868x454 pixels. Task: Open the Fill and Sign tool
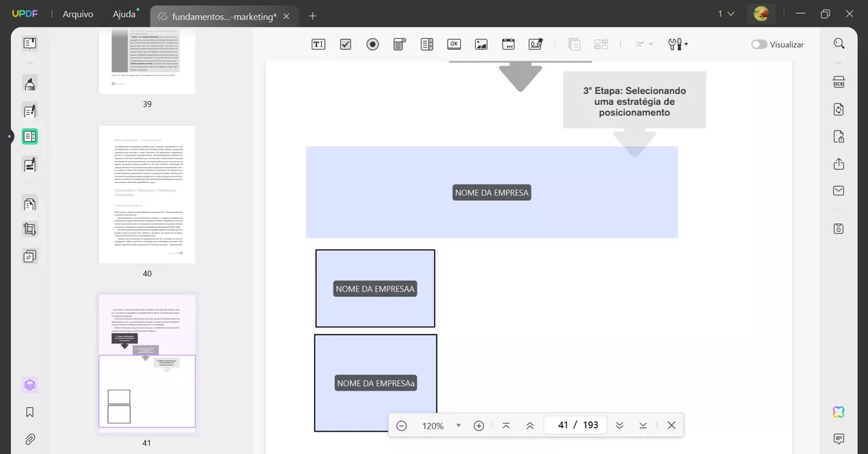click(x=30, y=164)
